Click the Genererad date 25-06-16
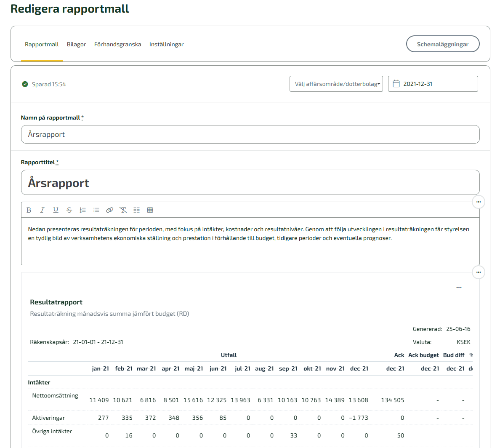Viewport: 500px width, 448px height. [458, 329]
